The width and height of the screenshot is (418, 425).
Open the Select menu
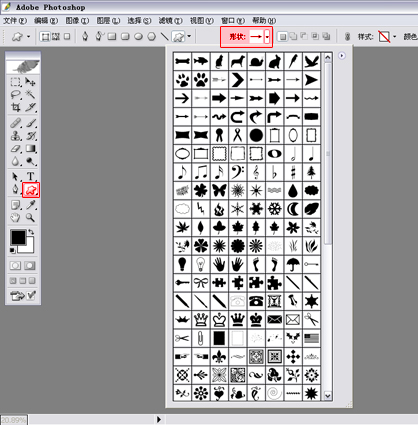click(139, 21)
